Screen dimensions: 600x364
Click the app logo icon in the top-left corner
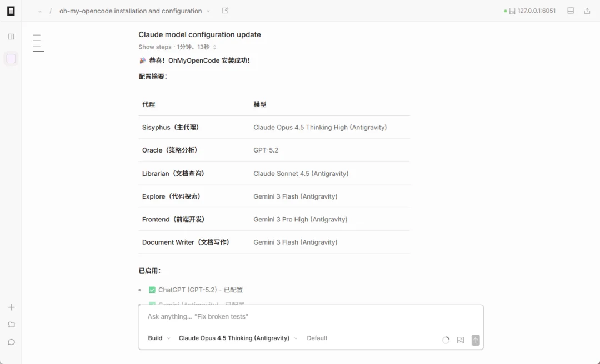(11, 10)
